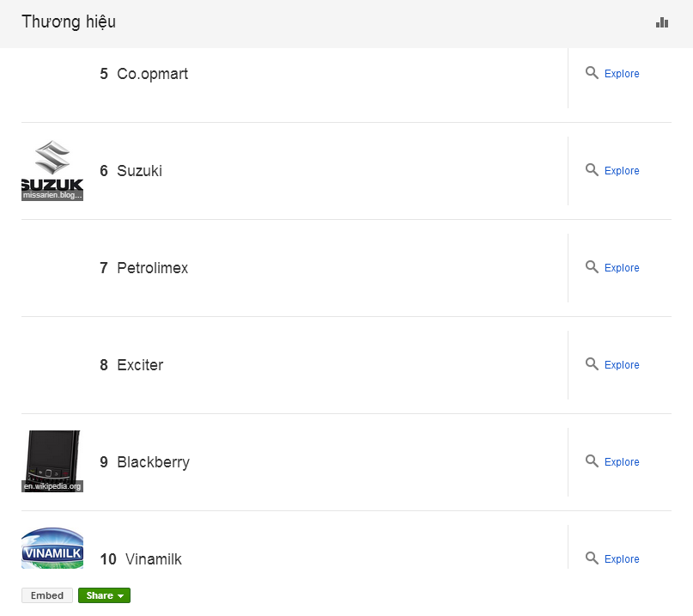
Task: Click magnifier icon in Petrolimex row
Action: click(x=592, y=267)
